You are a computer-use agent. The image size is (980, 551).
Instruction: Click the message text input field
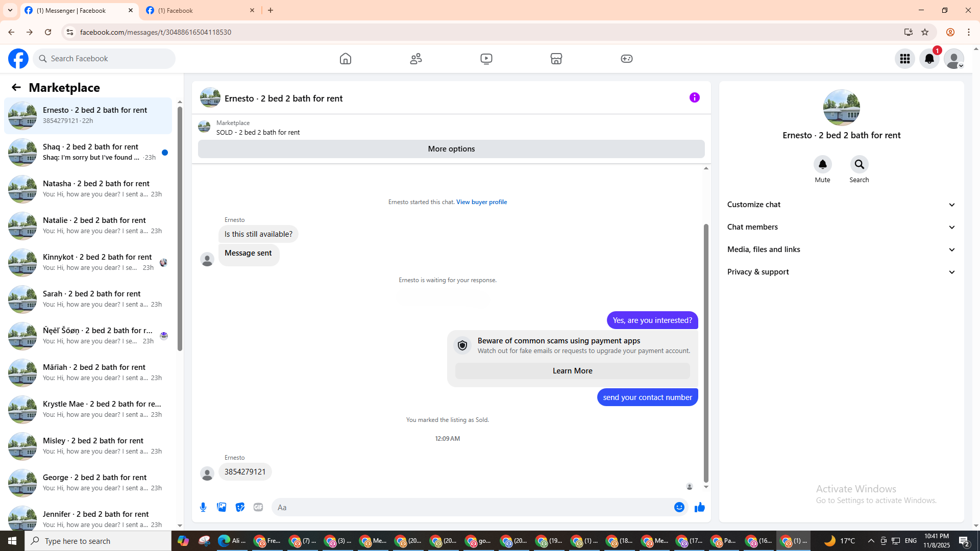pos(470,507)
